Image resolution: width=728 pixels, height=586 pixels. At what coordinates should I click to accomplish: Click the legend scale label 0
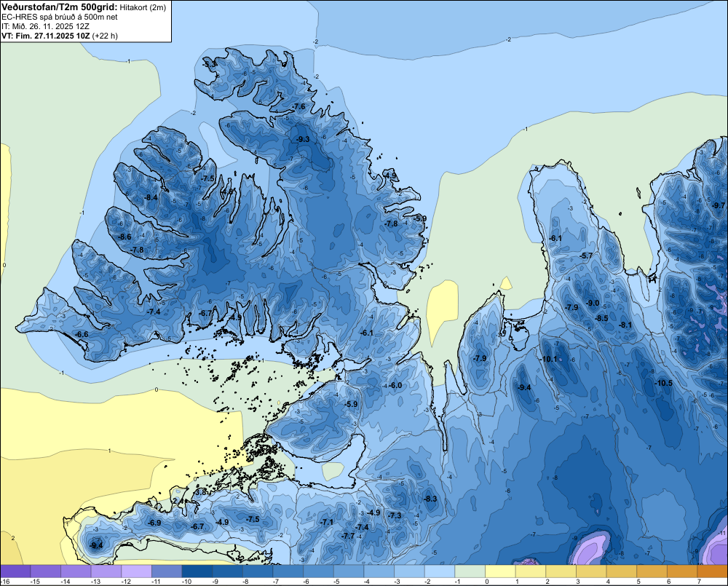[x=487, y=582]
